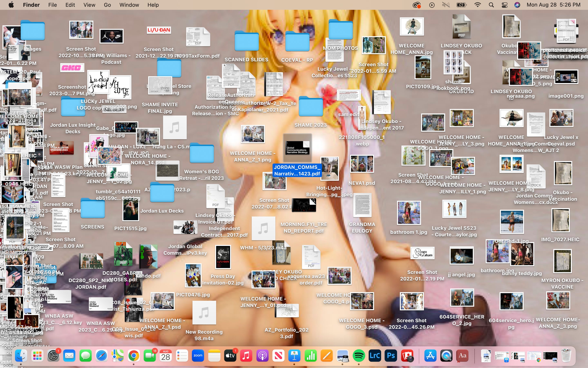The image size is (588, 368).
Task: Select MOM PHOTOS folder on desktop
Action: click(x=340, y=30)
